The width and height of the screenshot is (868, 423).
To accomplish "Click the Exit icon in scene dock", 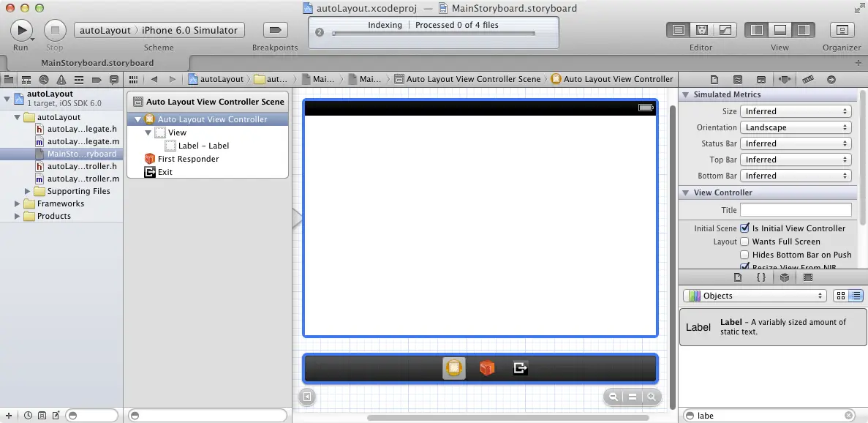I will (520, 368).
